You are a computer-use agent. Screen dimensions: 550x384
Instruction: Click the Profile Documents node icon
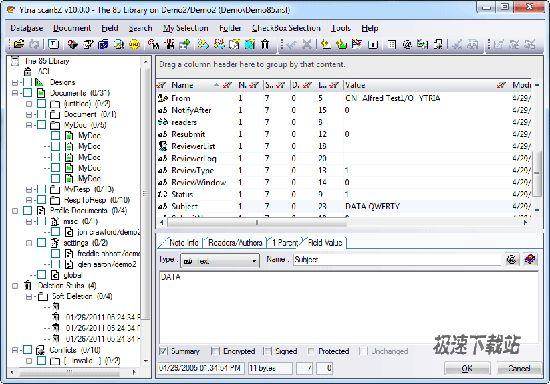click(x=41, y=211)
